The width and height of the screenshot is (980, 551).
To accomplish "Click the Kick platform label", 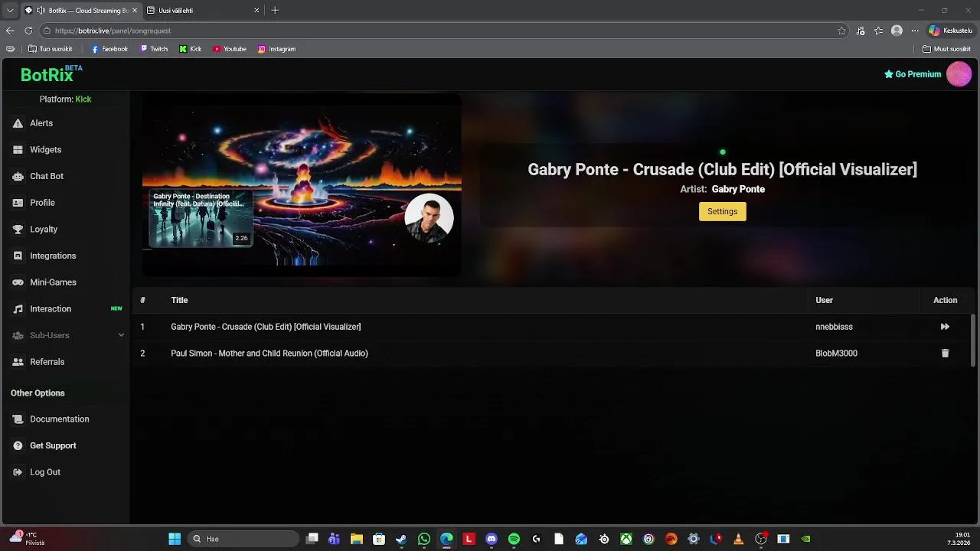I will pos(83,99).
